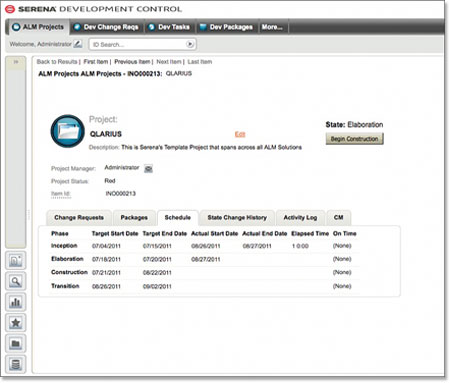Click the Begin Construction button
This screenshot has height=383, width=450.
coord(354,139)
